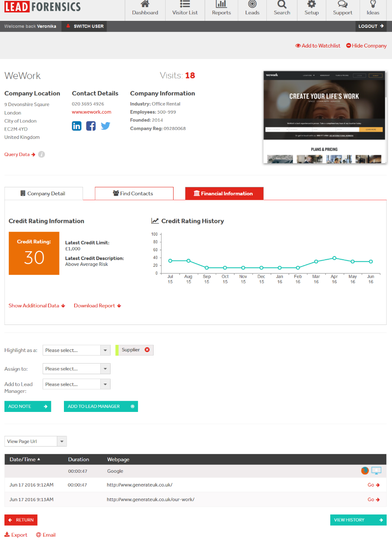
Task: Open WeWork's Twitter page icon
Action: pos(105,126)
